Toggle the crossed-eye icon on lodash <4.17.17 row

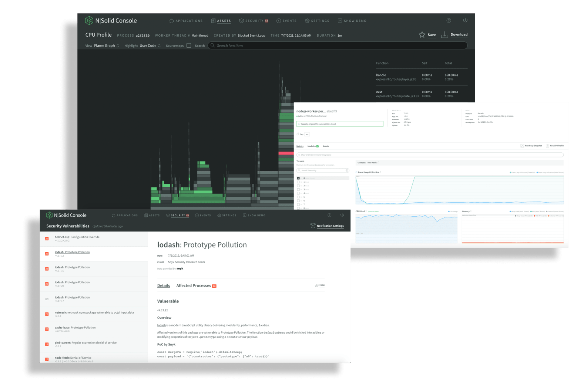pos(47,299)
